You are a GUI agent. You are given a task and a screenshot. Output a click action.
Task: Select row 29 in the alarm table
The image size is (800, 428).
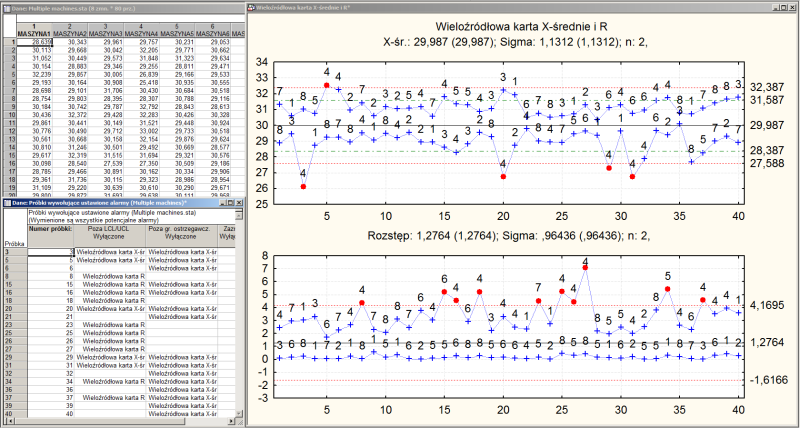click(x=12, y=355)
